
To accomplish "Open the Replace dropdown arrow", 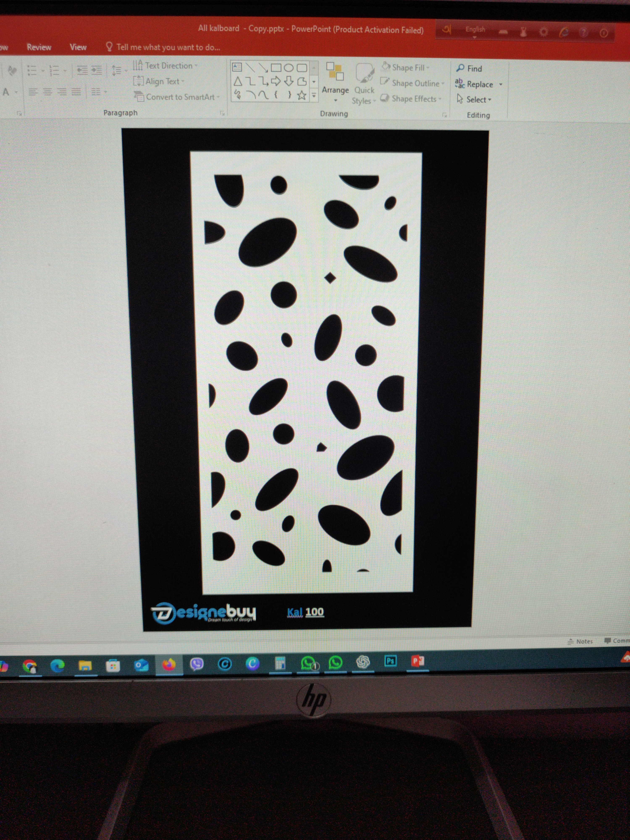I will point(500,84).
